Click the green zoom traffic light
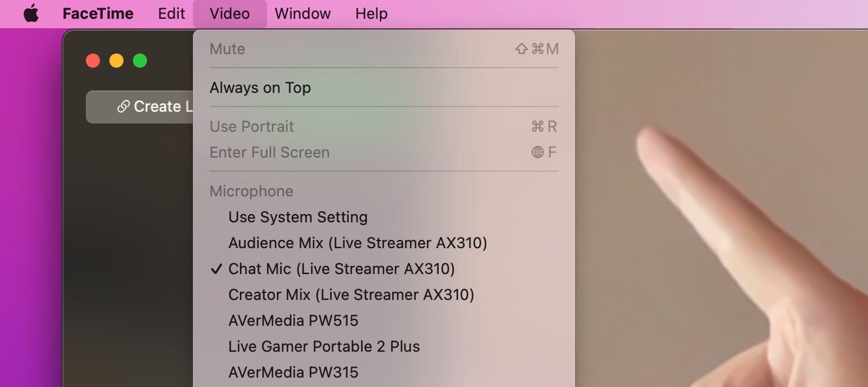Screen dimensions: 868x387 pos(140,60)
